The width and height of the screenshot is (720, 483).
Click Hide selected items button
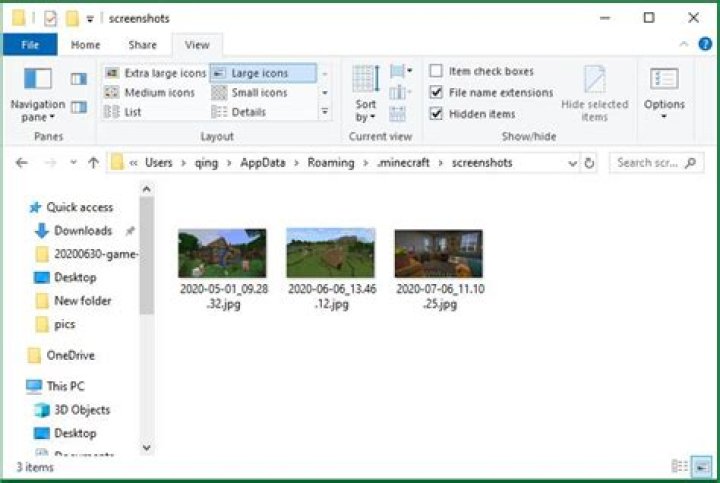(595, 94)
